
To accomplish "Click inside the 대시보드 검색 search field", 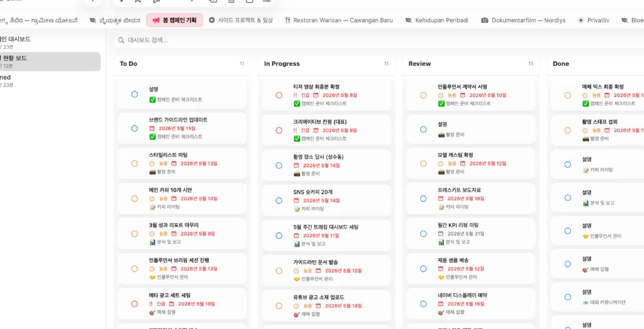I will coord(378,40).
